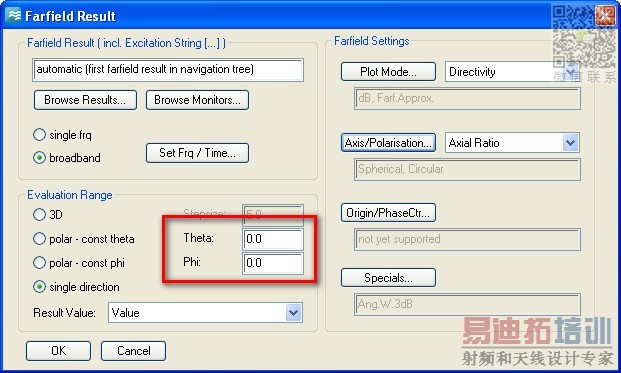Click the 'Result Value:' label
The height and width of the screenshot is (373, 621).
(x=64, y=313)
